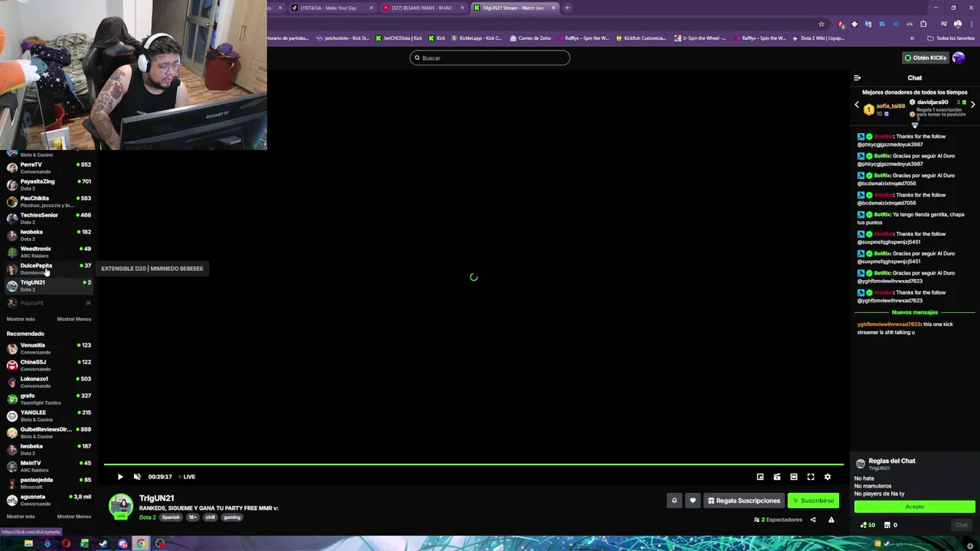Screen dimensions: 980x551
Task: Open user profile avatar menu
Action: pos(959,57)
